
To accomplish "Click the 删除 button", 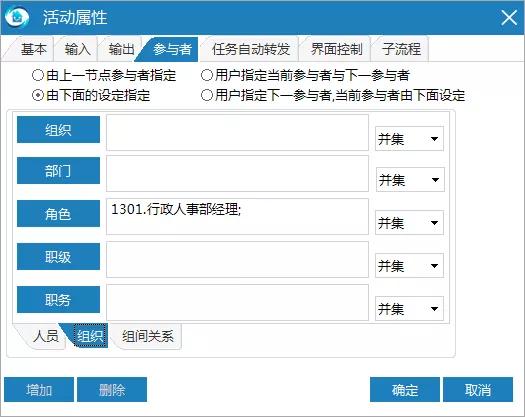I will click(112, 390).
